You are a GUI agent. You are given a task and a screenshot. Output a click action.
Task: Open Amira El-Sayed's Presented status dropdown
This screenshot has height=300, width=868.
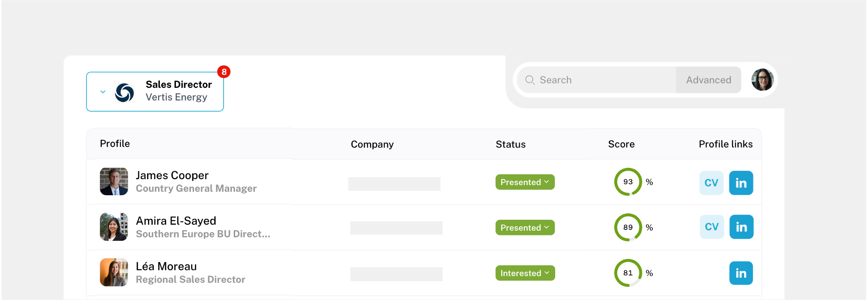525,228
